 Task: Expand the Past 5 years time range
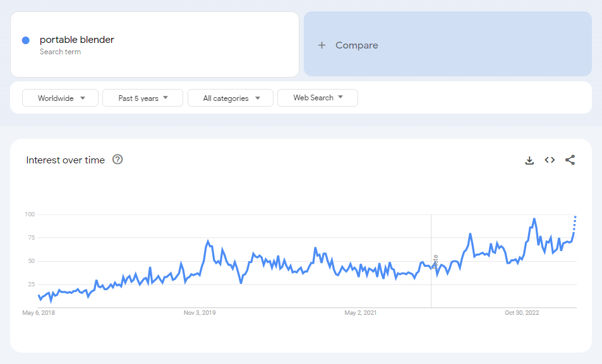click(x=143, y=98)
